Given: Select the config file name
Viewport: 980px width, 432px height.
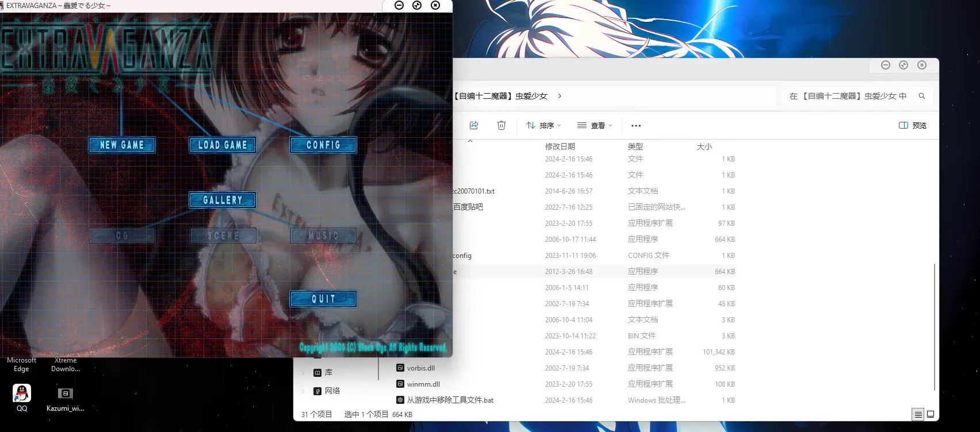Looking at the screenshot, I should 462,256.
